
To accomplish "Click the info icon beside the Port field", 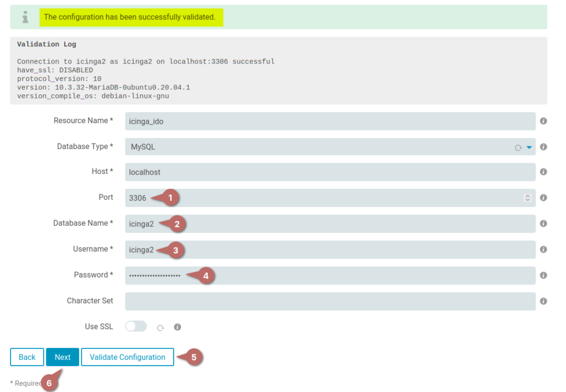I will point(542,198).
